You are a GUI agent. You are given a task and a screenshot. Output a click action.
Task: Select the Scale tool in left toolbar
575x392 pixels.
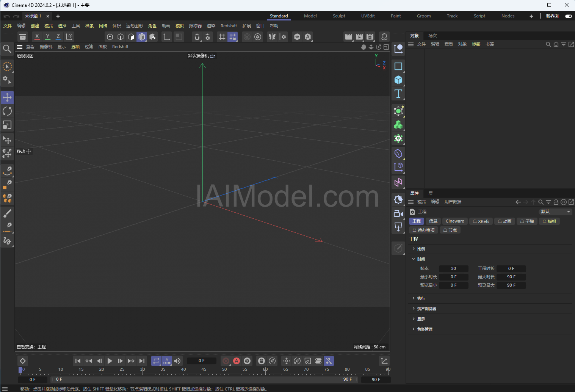(7, 125)
